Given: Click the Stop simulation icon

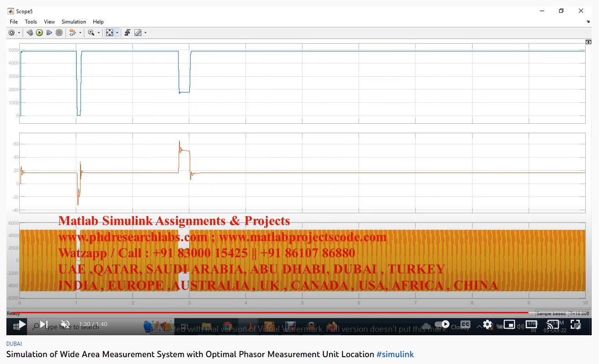Looking at the screenshot, I should pyautogui.click(x=59, y=33).
